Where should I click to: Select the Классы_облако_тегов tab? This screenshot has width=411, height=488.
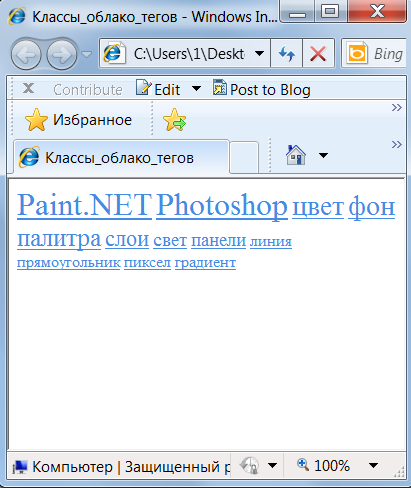click(x=122, y=158)
